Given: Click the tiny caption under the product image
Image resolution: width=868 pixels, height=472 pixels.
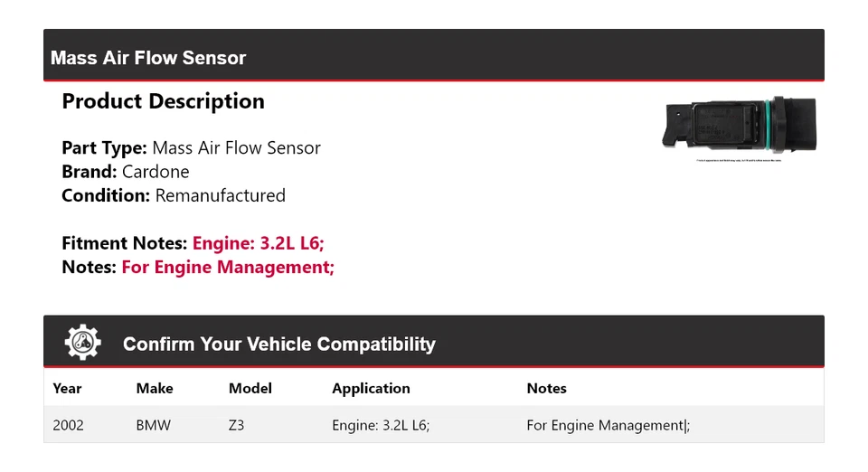Looking at the screenshot, I should point(740,161).
